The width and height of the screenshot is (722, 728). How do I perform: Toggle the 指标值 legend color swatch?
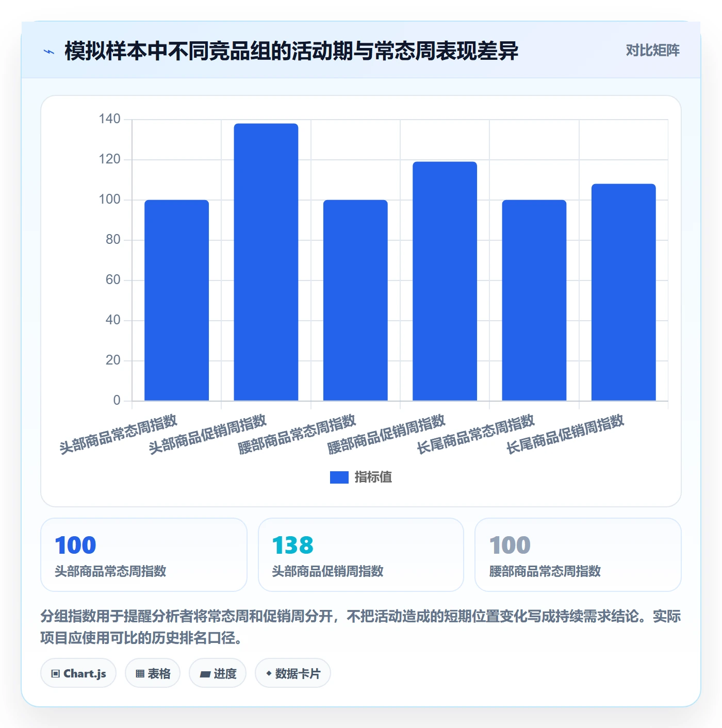339,477
